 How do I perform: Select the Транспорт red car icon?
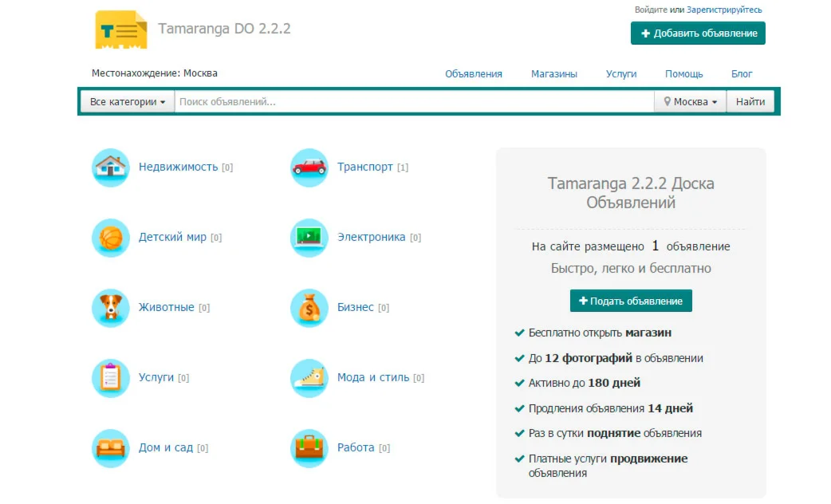(x=309, y=167)
